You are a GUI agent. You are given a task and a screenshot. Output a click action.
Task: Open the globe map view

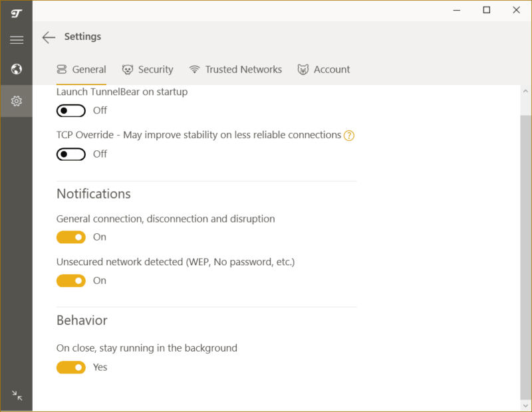[x=16, y=69]
